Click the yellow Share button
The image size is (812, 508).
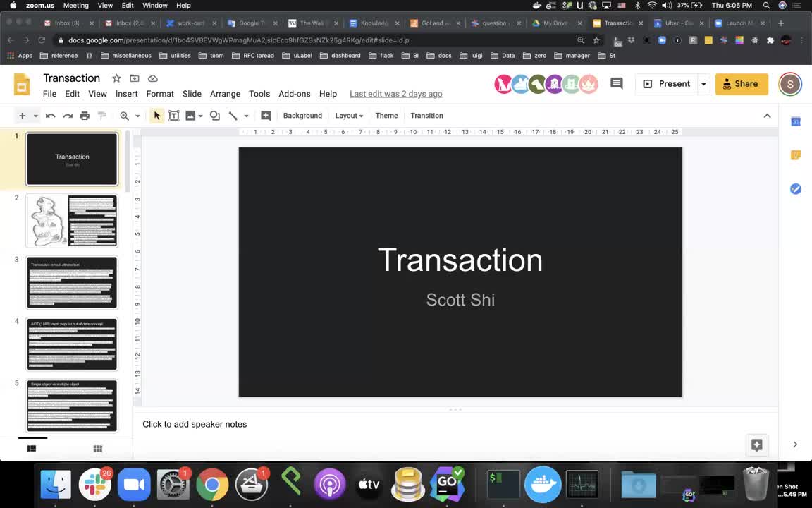[x=741, y=84]
